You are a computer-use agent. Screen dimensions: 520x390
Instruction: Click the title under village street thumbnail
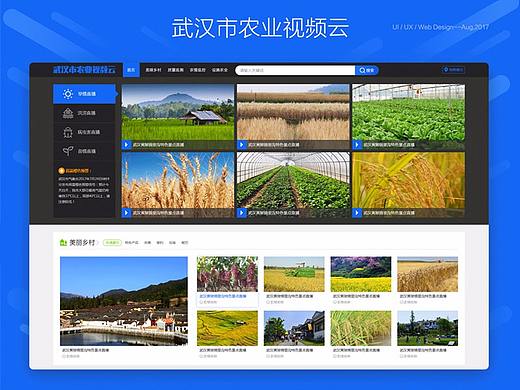click(x=290, y=350)
